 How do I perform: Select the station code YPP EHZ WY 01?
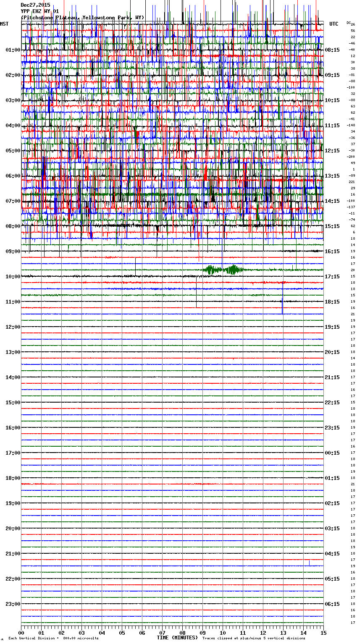point(40,11)
